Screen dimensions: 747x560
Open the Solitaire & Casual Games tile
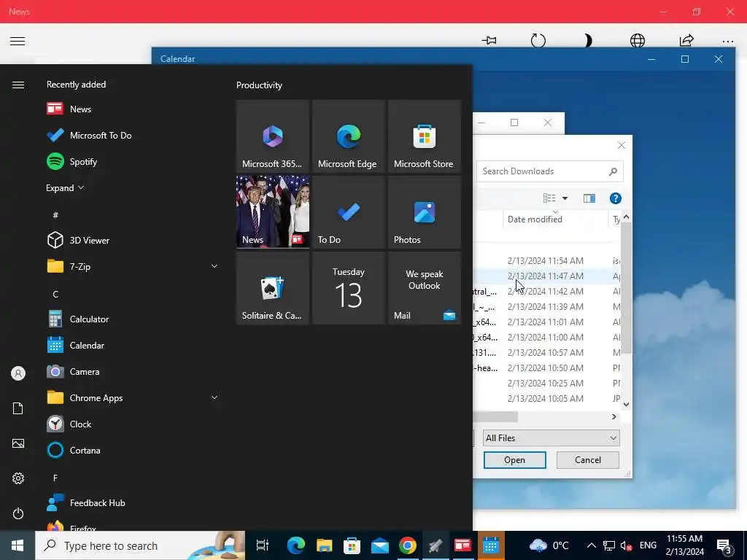click(273, 287)
